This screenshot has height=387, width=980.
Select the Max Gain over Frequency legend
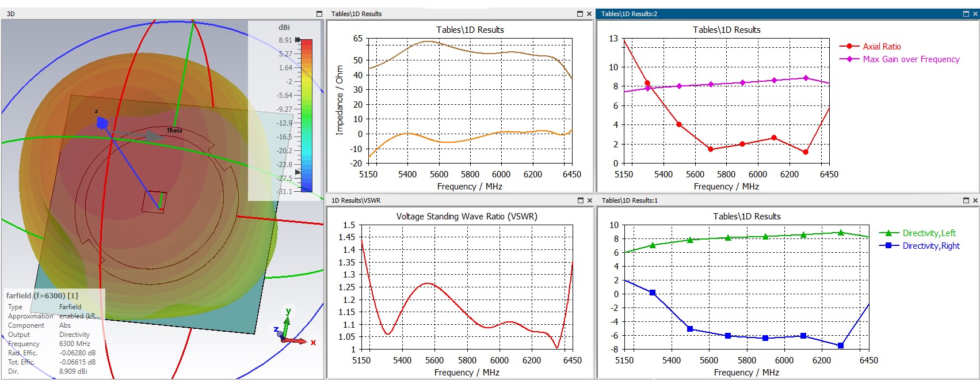[899, 59]
